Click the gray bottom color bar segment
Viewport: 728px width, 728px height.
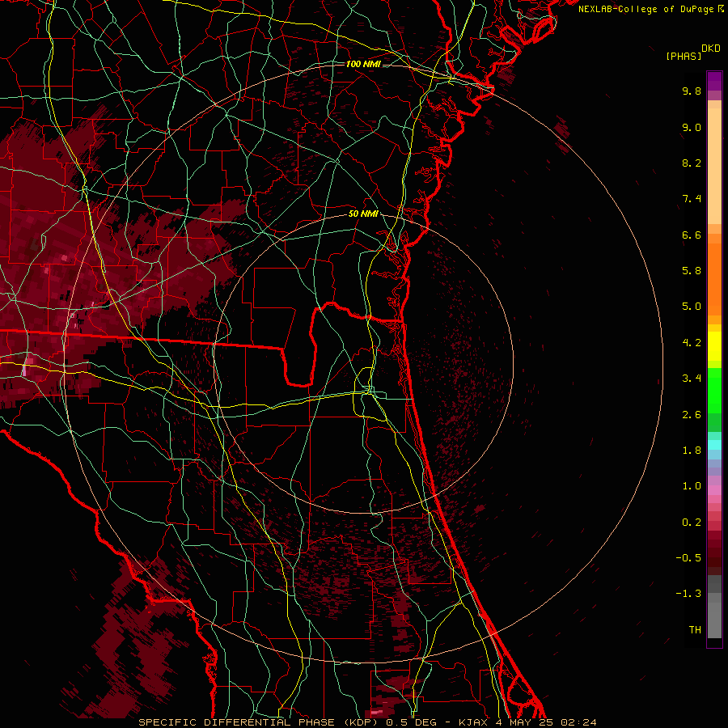point(714,620)
